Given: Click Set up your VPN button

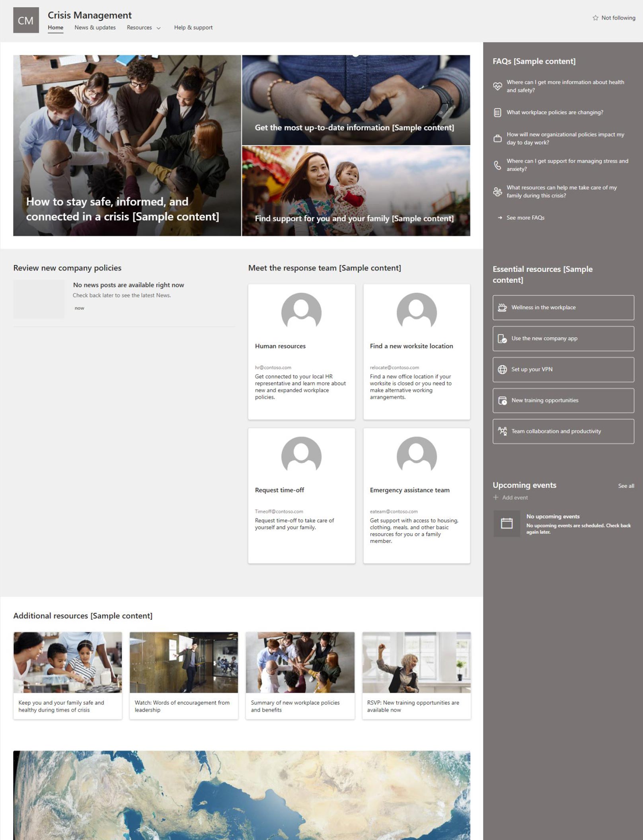Looking at the screenshot, I should pos(563,369).
